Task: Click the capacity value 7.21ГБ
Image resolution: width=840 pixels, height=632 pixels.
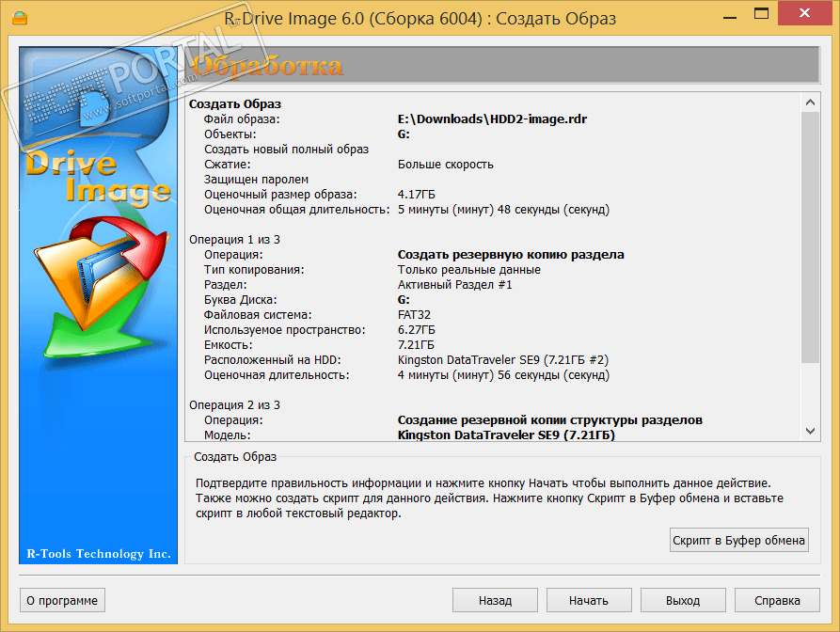Action: click(x=416, y=345)
